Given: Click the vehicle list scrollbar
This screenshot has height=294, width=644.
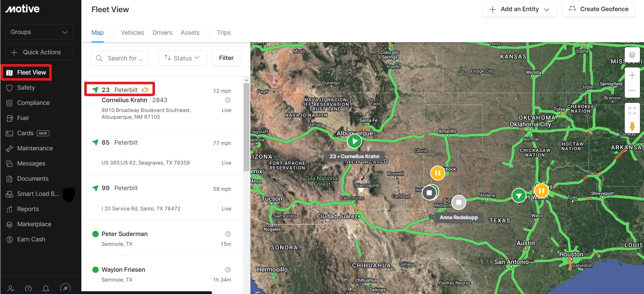Looking at the screenshot, I should click(x=246, y=127).
